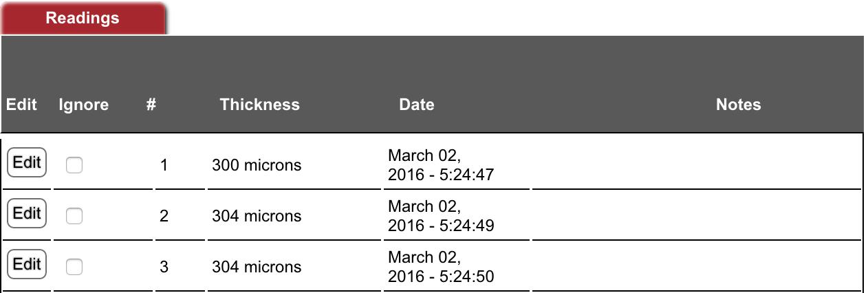This screenshot has height=293, width=868.
Task: Select the Notes column header
Action: tap(738, 105)
